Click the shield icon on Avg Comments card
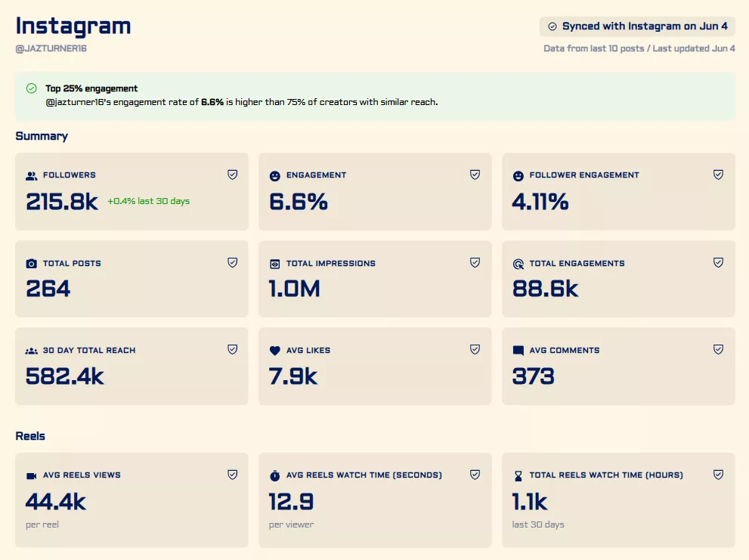749x560 pixels. tap(719, 350)
